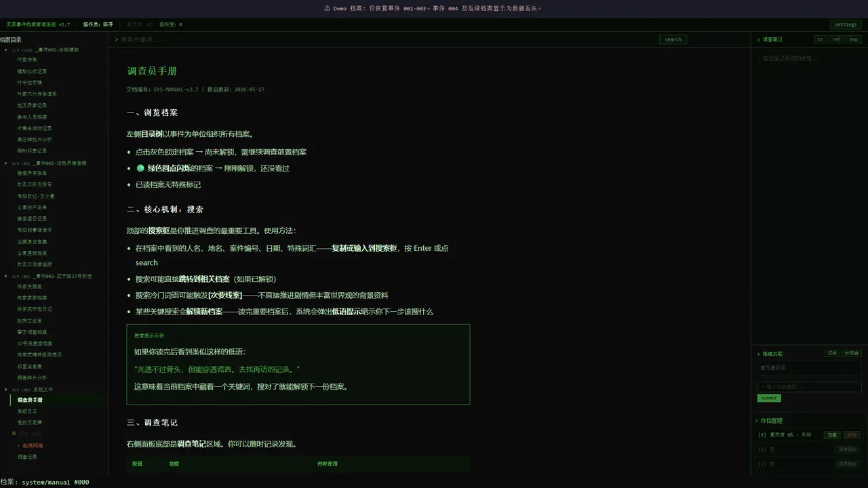This screenshot has width=868, height=488.
Task: Collapse the 事件002 archive group
Action: click(x=7, y=163)
